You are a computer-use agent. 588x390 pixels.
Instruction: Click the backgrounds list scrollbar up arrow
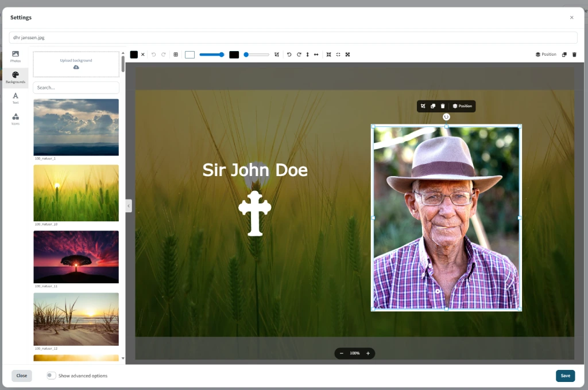point(123,53)
